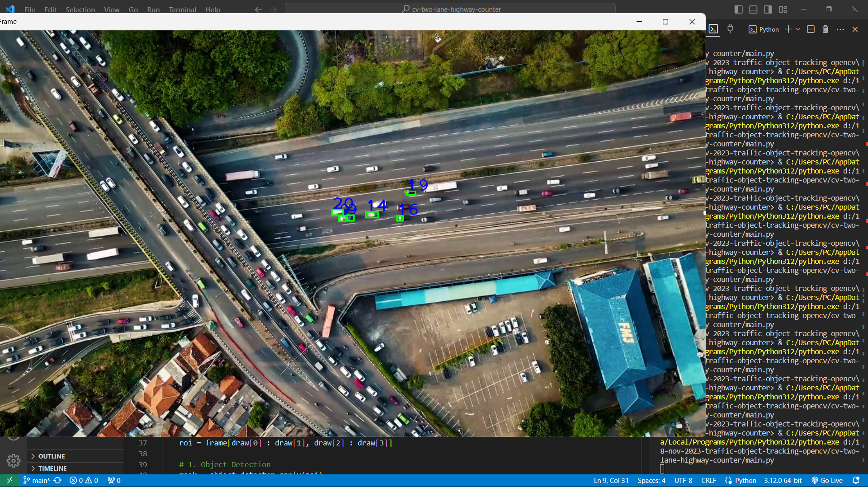Kill the terminal with the trash icon
This screenshot has height=487, width=868.
[825, 29]
